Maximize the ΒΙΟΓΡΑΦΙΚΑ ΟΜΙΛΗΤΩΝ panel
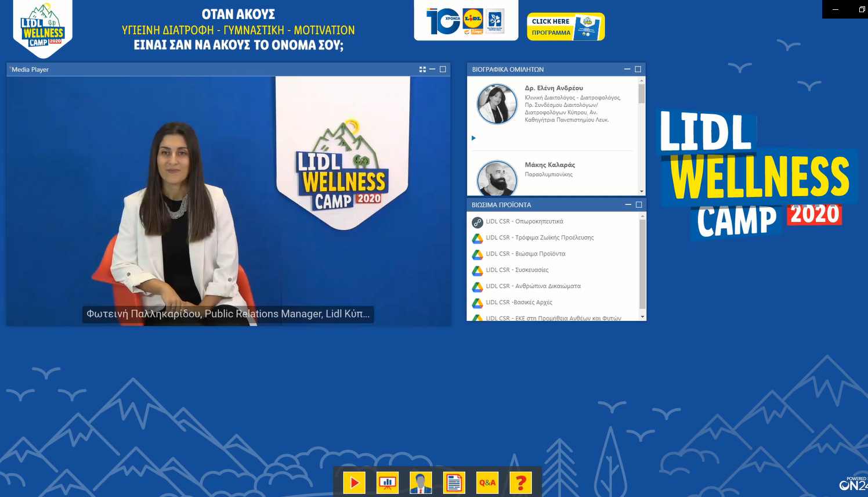868x497 pixels. 638,69
